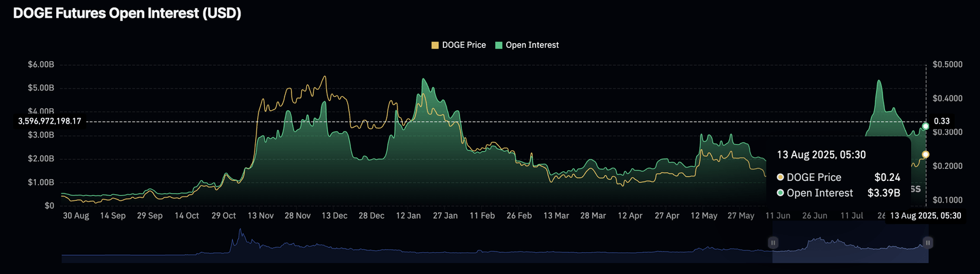The height and width of the screenshot is (274, 980).
Task: Click the $2.00B left axis label
Action: [41, 159]
